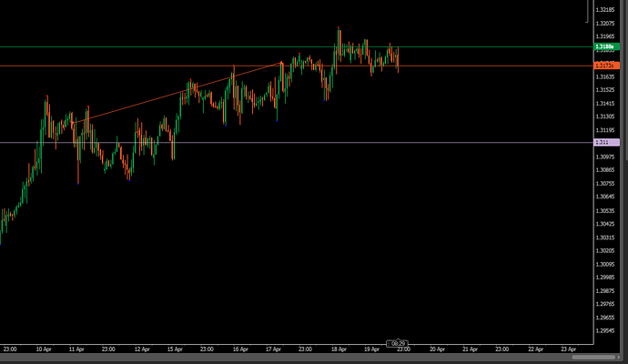Click the 1.29655 price axis value

click(x=605, y=318)
